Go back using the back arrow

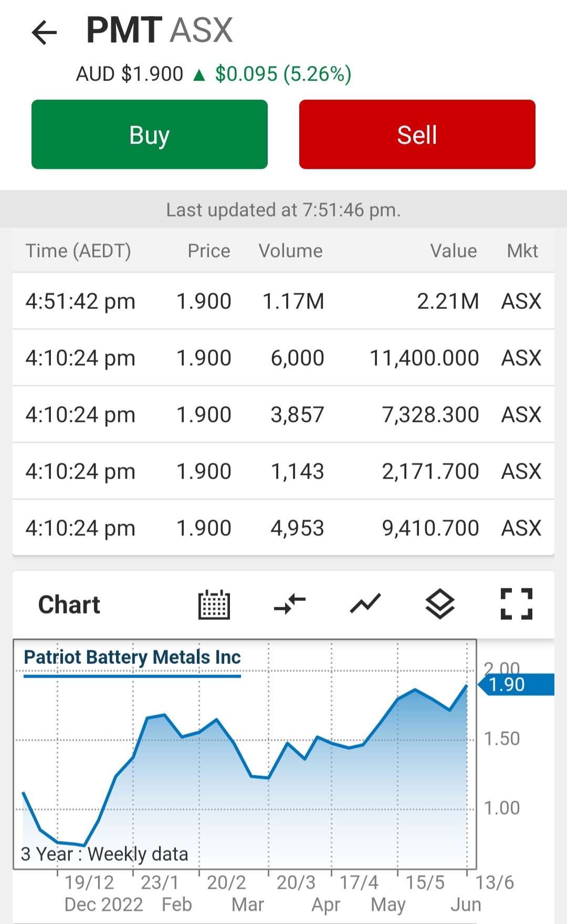coord(44,33)
